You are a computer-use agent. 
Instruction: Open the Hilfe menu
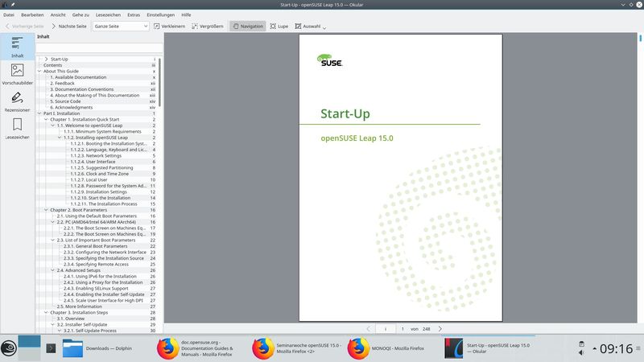point(186,14)
